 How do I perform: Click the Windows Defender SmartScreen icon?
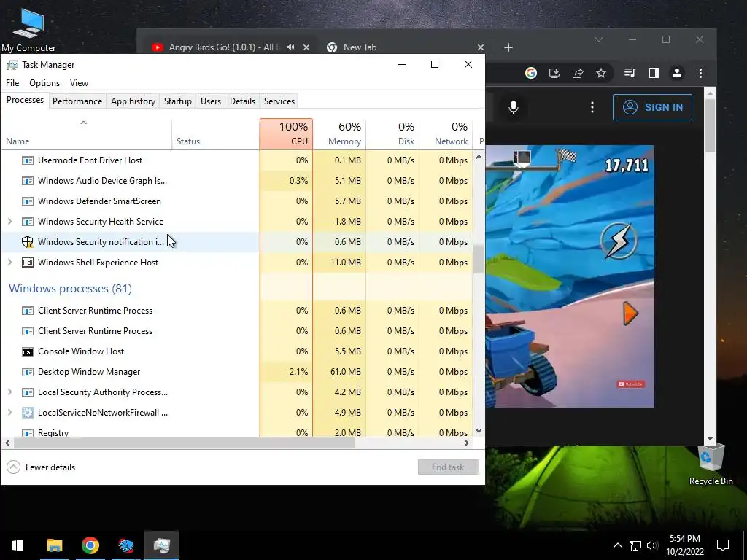(x=28, y=201)
